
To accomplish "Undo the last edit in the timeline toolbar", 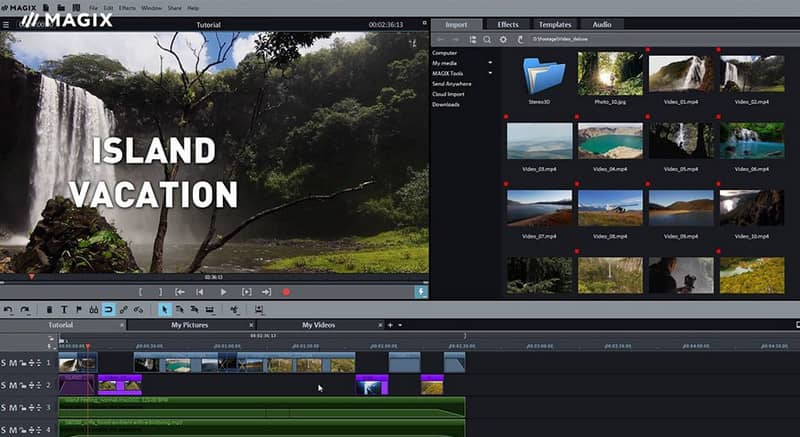I will pyautogui.click(x=8, y=310).
